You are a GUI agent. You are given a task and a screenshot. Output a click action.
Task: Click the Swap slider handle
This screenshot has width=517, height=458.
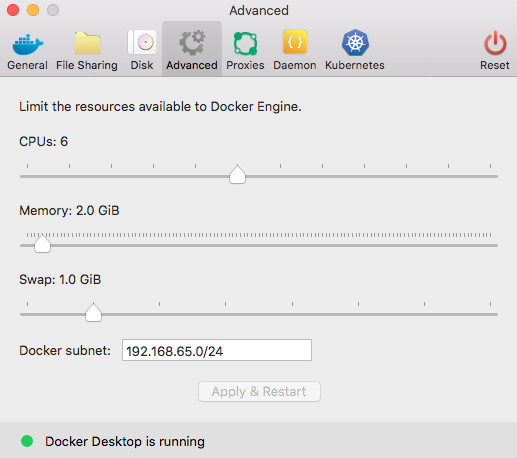93,312
